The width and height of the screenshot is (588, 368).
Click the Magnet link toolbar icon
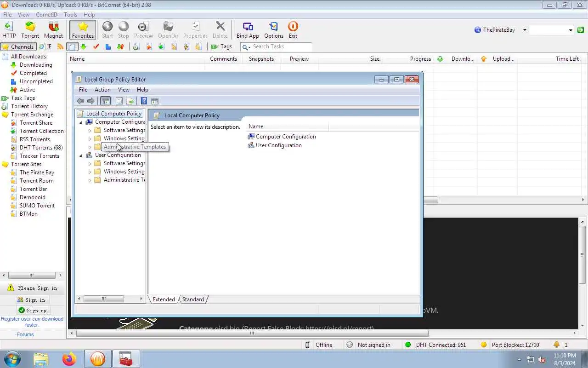click(x=53, y=30)
